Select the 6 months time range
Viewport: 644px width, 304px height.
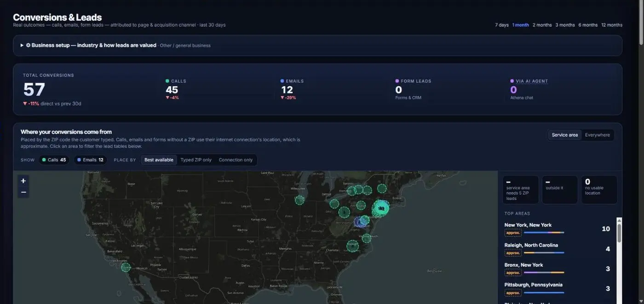[x=588, y=25]
